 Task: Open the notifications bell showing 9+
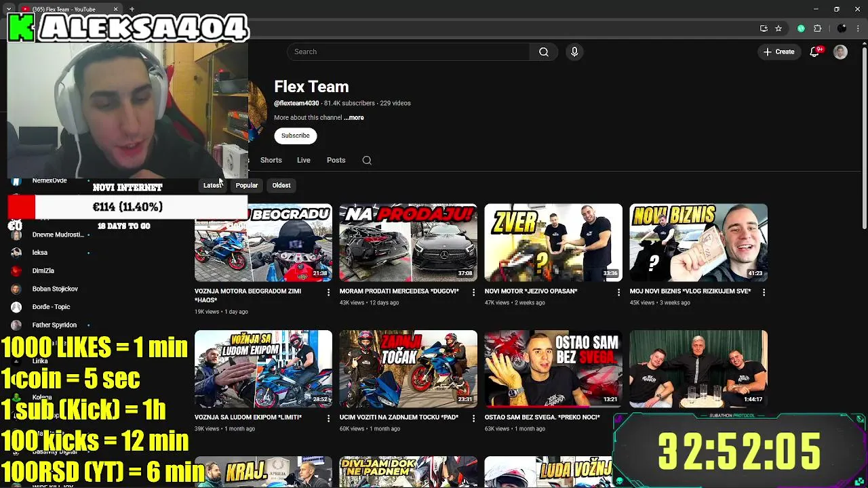815,52
